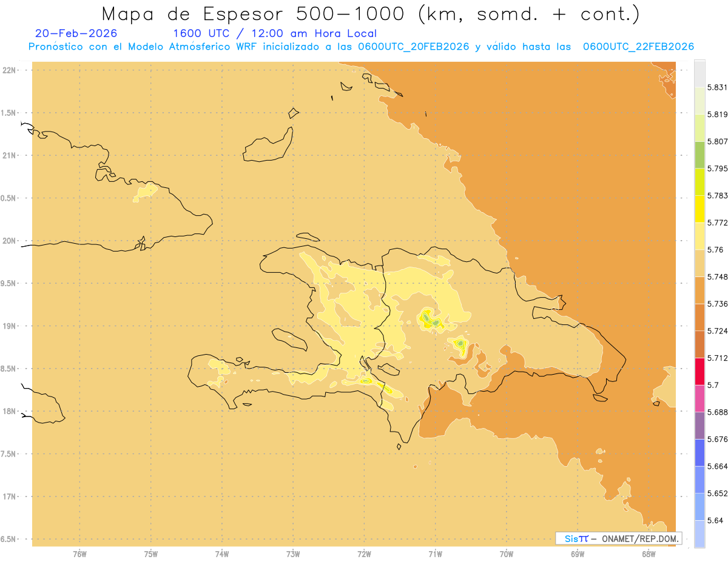The image size is (728, 562).
Task: Click the 70W longitude label
Action: (507, 554)
